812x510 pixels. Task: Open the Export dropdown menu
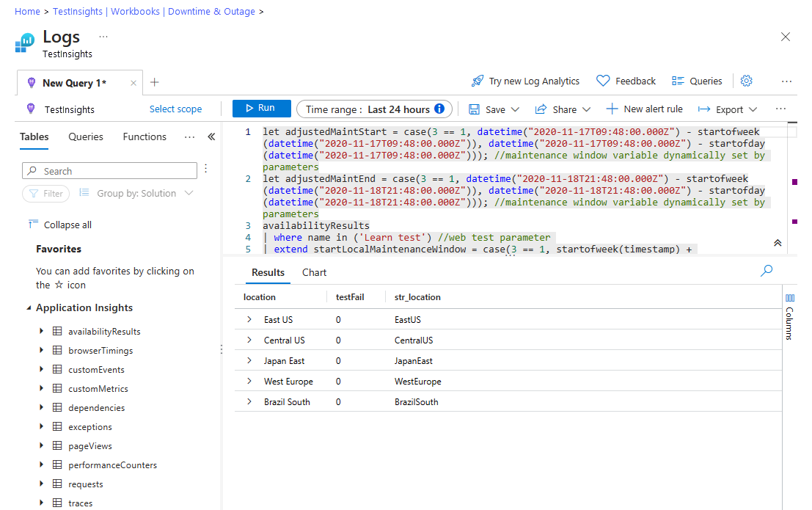click(x=728, y=109)
